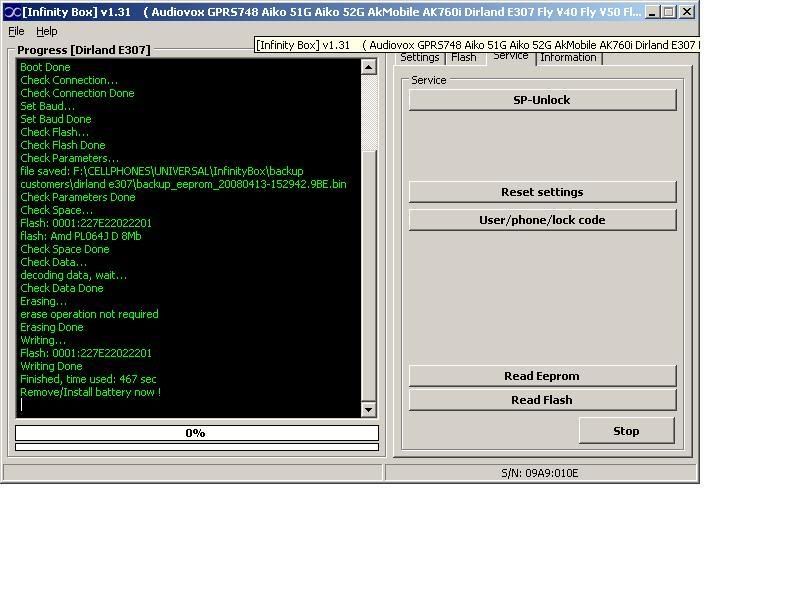Click the Read Flash button
Image resolution: width=800 pixels, height=600 pixels.
pyautogui.click(x=542, y=400)
